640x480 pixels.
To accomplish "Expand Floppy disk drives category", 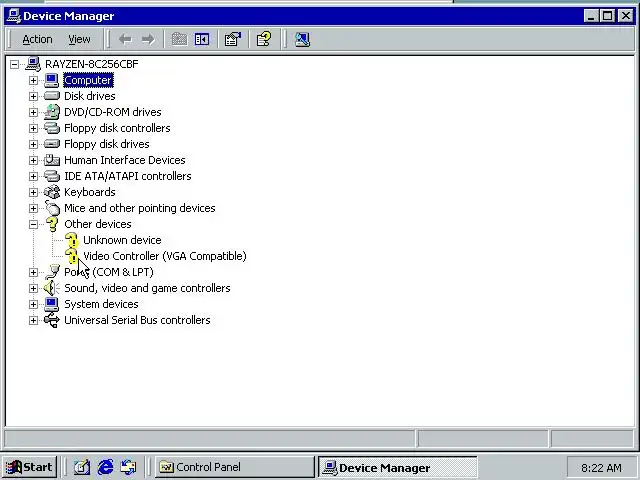I will tap(33, 144).
